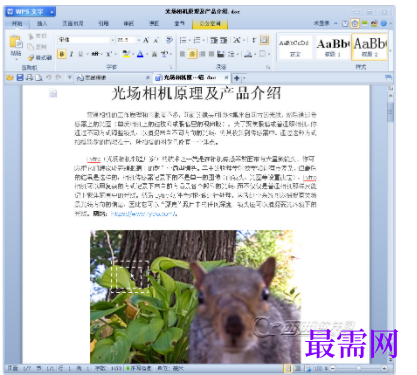The width and height of the screenshot is (417, 375).
Task: Activate the Format Painter brush
Action: [x=31, y=58]
